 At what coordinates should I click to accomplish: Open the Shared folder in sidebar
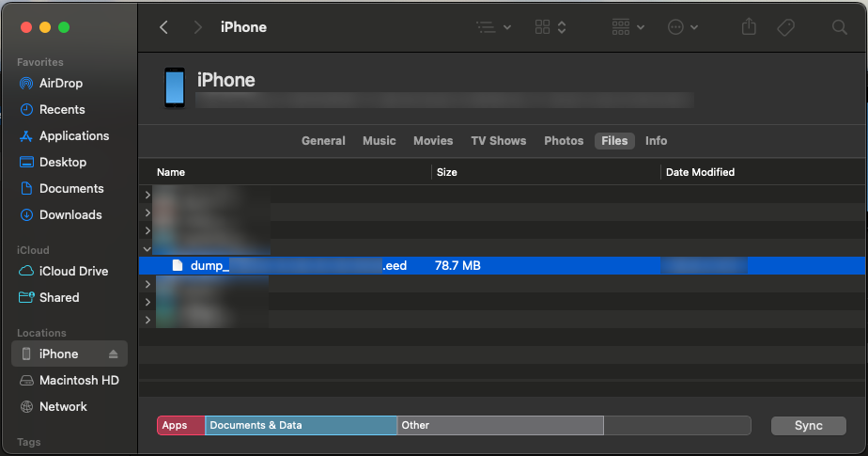point(58,297)
